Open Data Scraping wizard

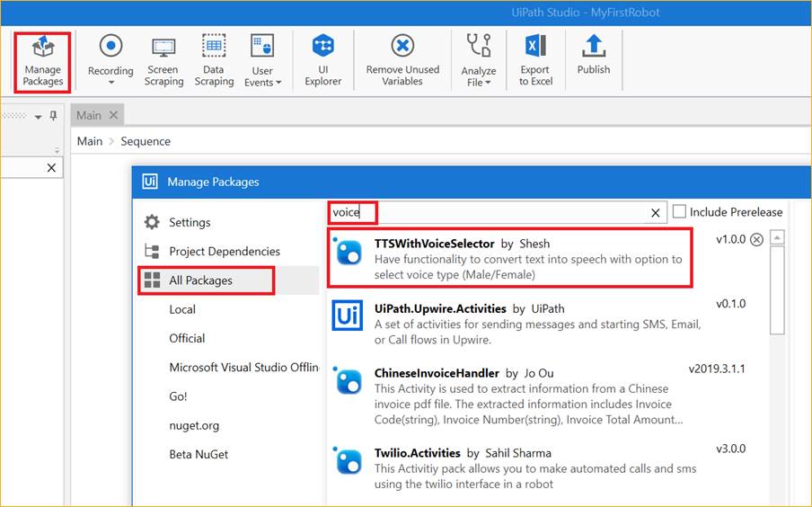214,62
